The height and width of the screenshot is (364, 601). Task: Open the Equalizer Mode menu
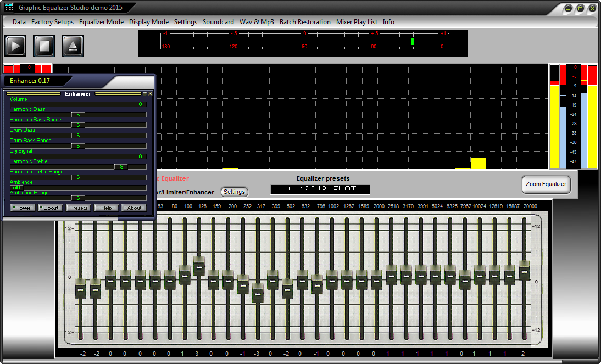(x=101, y=22)
